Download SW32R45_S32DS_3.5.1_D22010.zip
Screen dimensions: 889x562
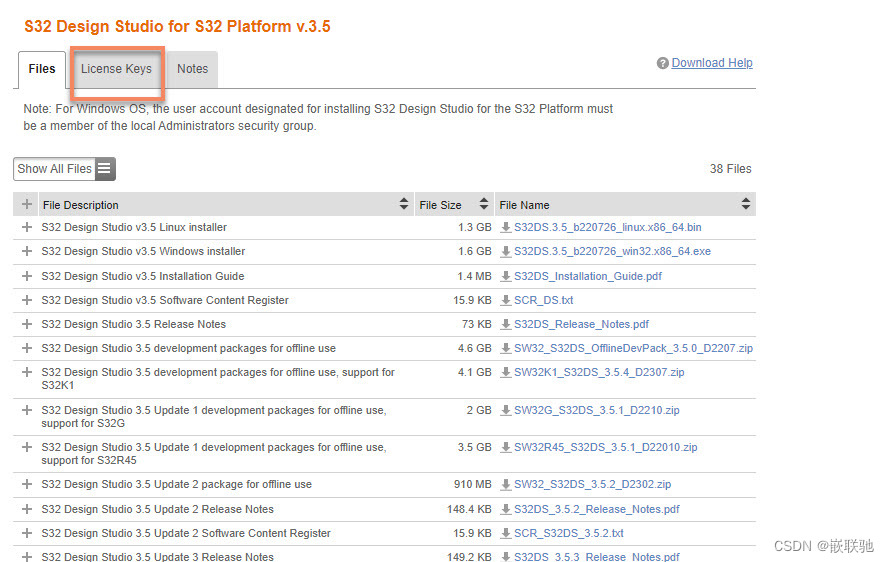coord(606,447)
